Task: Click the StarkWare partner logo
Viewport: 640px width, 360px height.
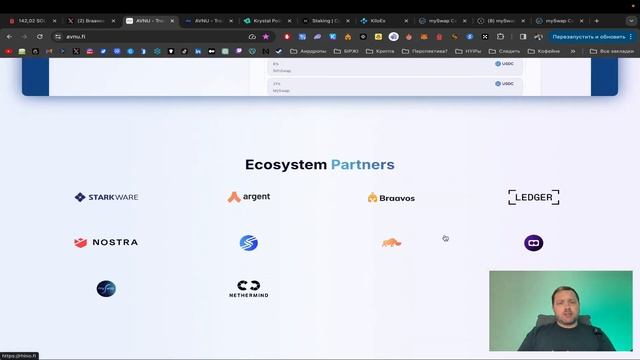Action: [x=107, y=197]
